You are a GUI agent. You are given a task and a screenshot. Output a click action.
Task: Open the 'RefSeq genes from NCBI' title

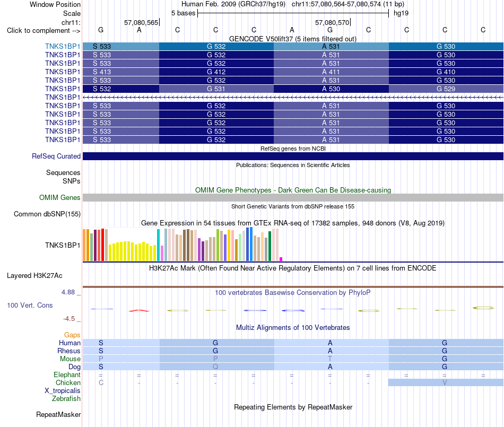[293, 149]
